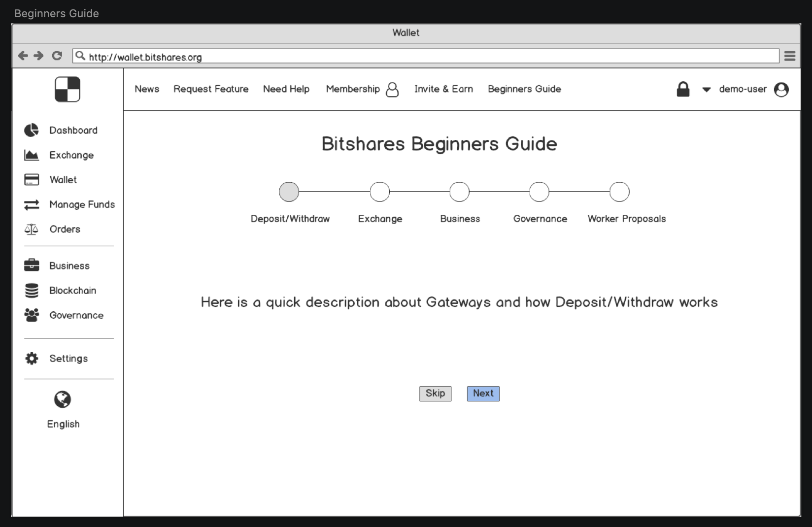Click the Settings gear icon
This screenshot has width=812, height=527.
[32, 359]
